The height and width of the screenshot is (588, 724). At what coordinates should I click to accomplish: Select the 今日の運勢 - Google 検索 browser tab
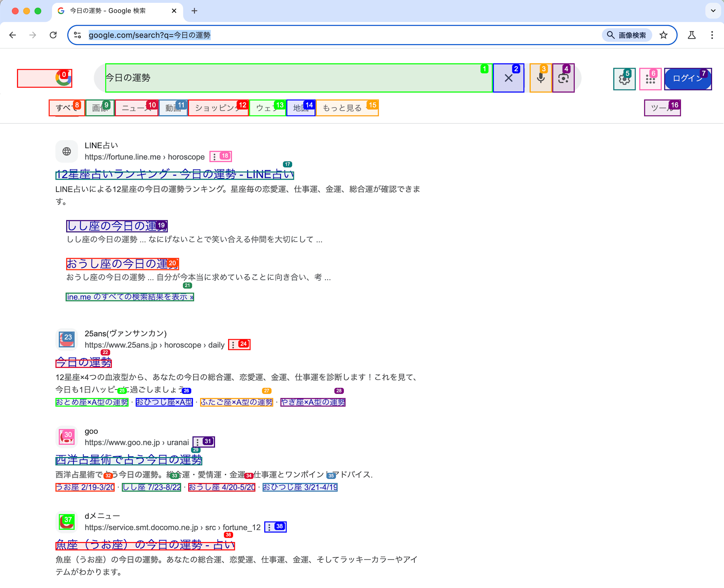[118, 11]
